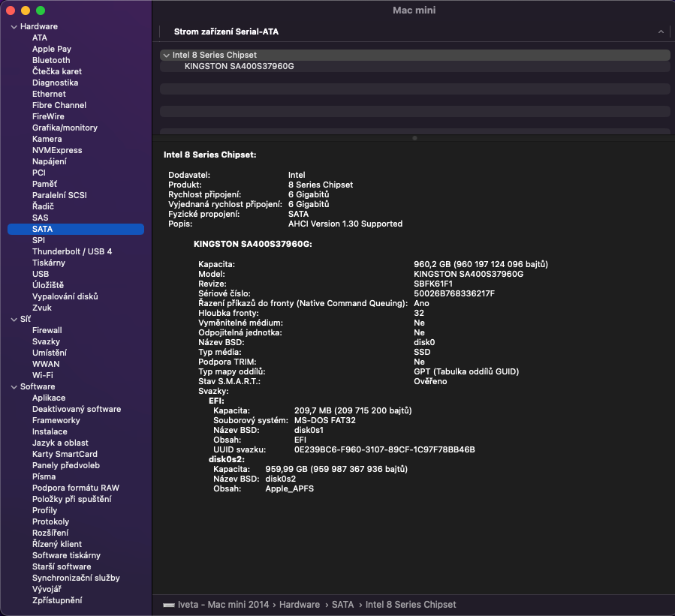Click the computer icon in the path bar
The image size is (675, 616).
tap(169, 605)
